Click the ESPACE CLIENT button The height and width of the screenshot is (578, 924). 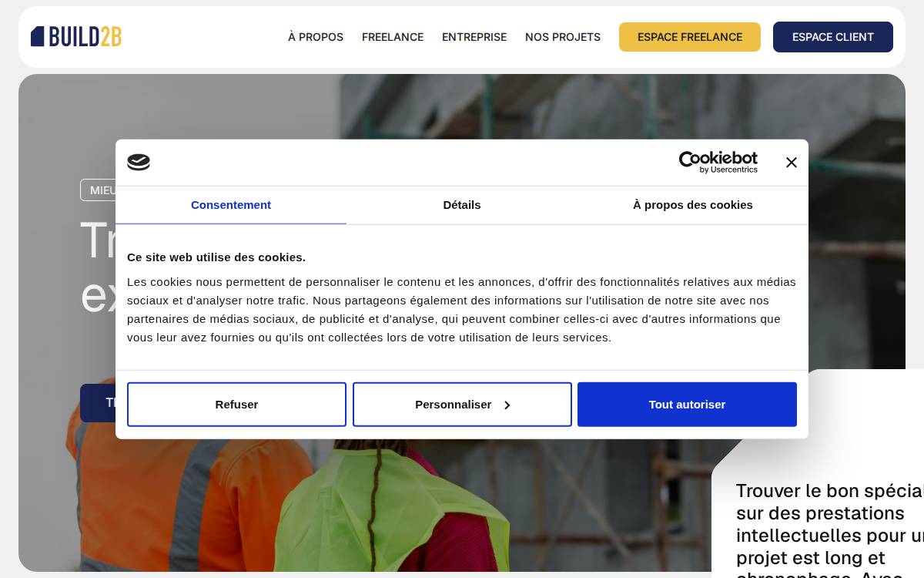(x=833, y=37)
